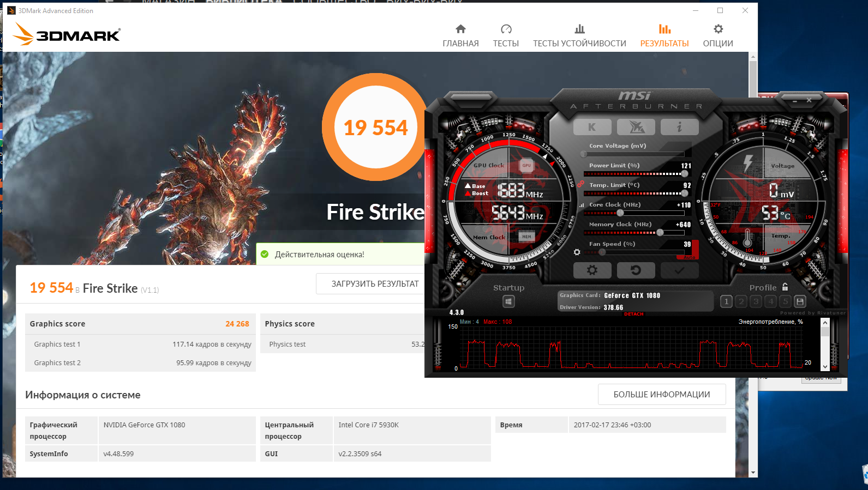Select Afterburner profile slot 1
Image resolution: width=868 pixels, height=490 pixels.
[x=726, y=301]
